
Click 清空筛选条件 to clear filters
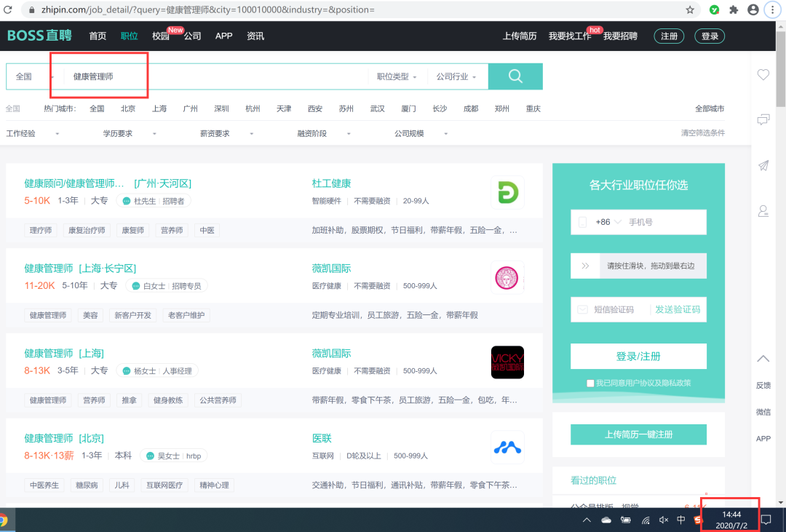pos(702,133)
